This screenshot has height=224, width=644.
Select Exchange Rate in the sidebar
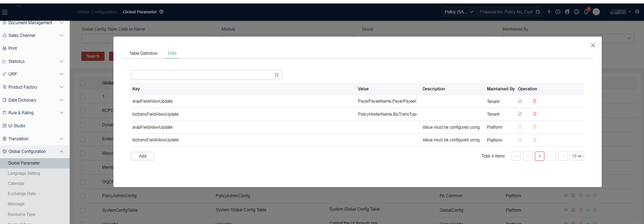tap(22, 194)
